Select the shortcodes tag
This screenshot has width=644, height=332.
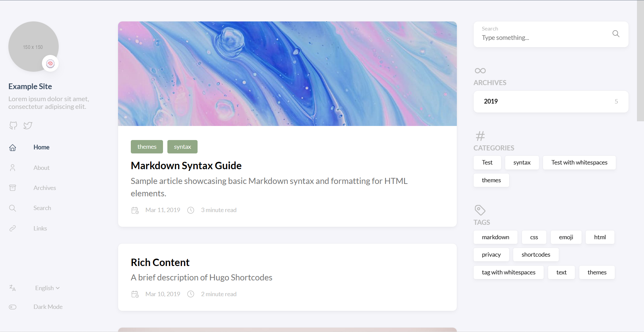tap(536, 255)
